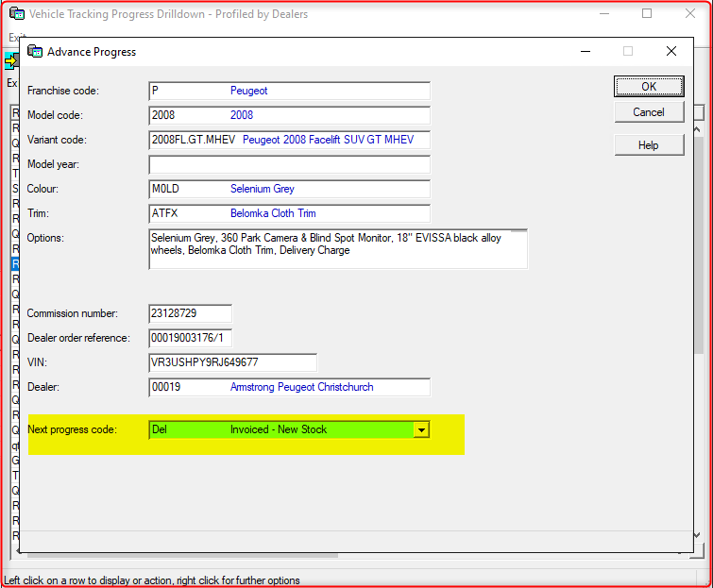The image size is (713, 588).
Task: Click the empty Model year field
Action: click(289, 164)
